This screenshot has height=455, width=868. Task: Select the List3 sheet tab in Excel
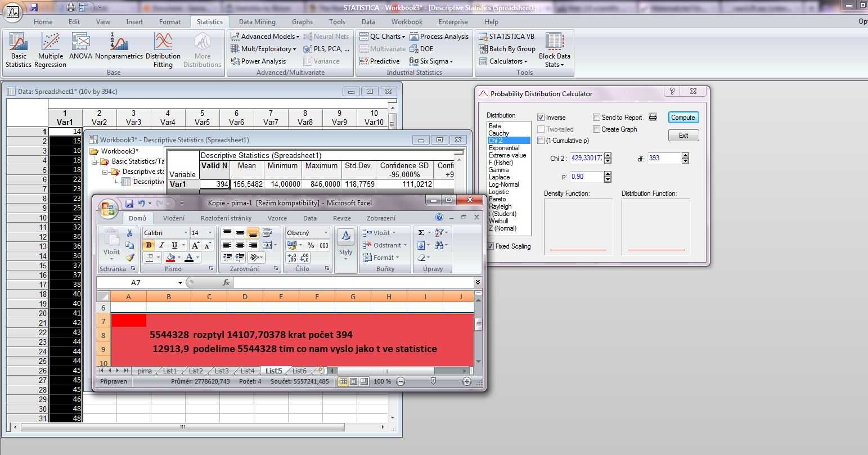(221, 371)
